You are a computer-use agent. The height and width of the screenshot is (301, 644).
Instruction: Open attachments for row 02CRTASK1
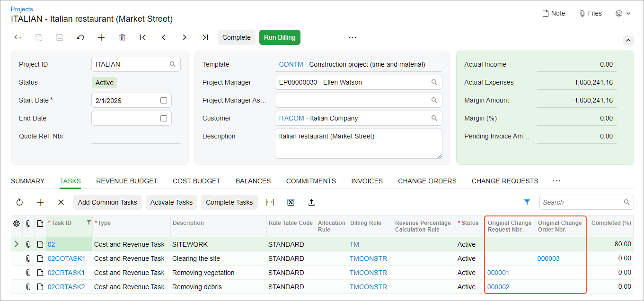click(x=28, y=273)
